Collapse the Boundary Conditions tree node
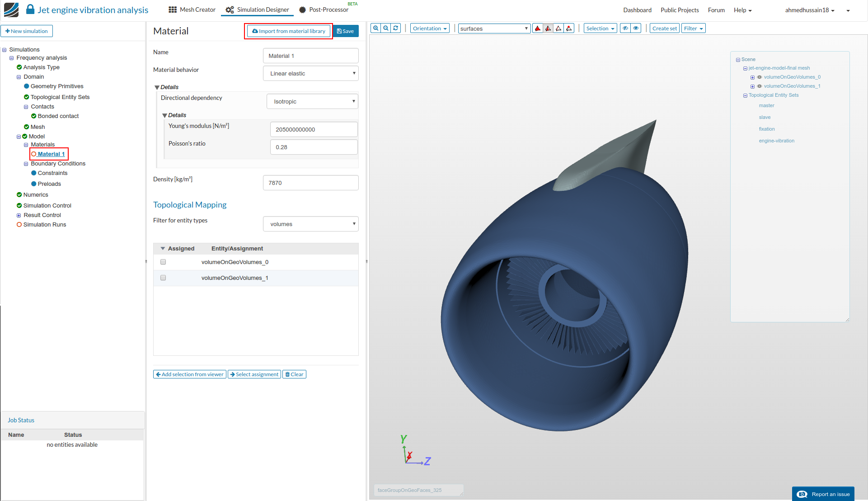868x501 pixels. (26, 164)
